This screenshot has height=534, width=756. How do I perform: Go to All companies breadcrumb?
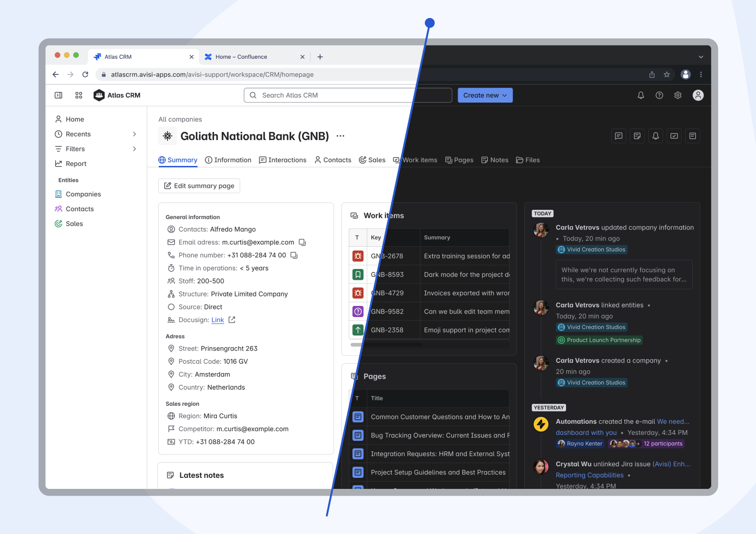180,120
